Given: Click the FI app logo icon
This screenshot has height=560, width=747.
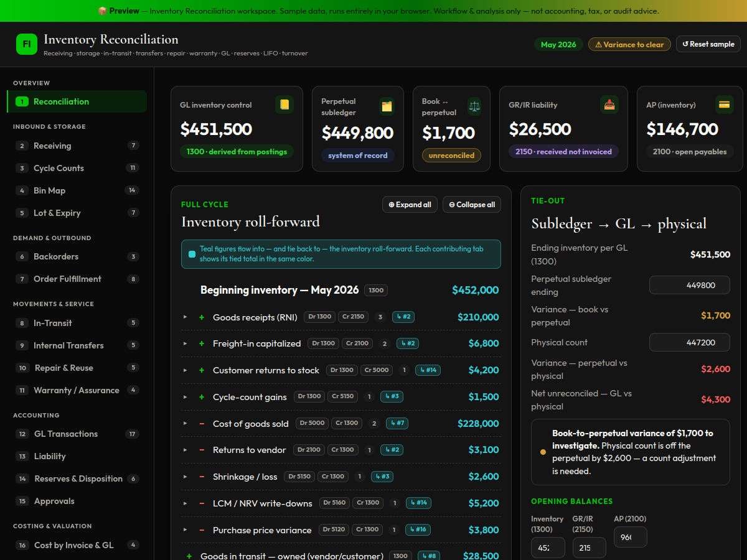Looking at the screenshot, I should pyautogui.click(x=27, y=44).
